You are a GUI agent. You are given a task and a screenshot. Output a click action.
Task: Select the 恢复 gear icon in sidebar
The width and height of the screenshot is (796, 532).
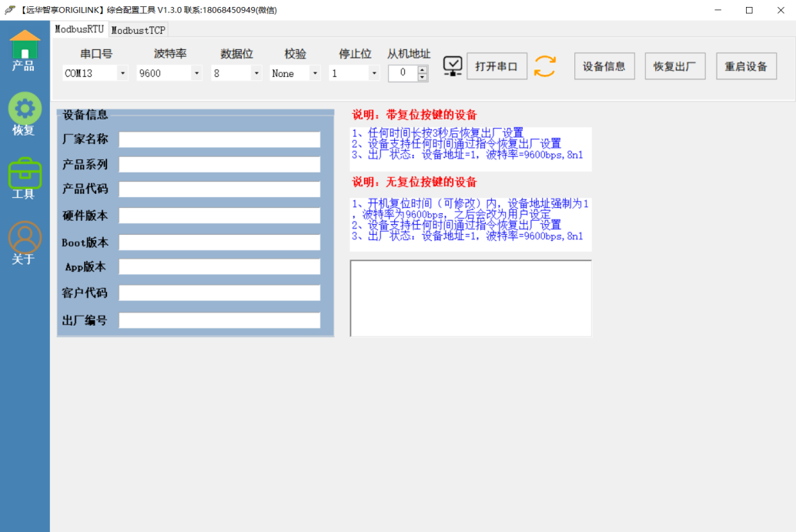(25, 109)
